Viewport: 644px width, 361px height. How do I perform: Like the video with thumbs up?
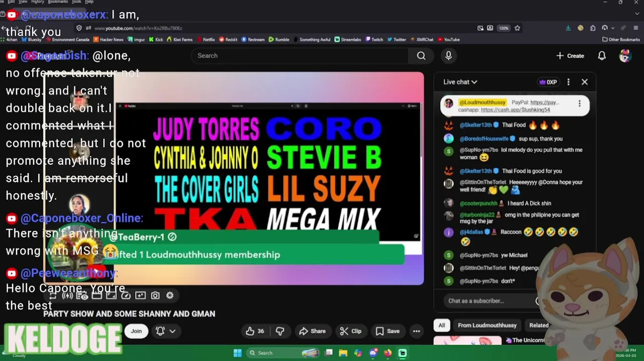pos(255,331)
